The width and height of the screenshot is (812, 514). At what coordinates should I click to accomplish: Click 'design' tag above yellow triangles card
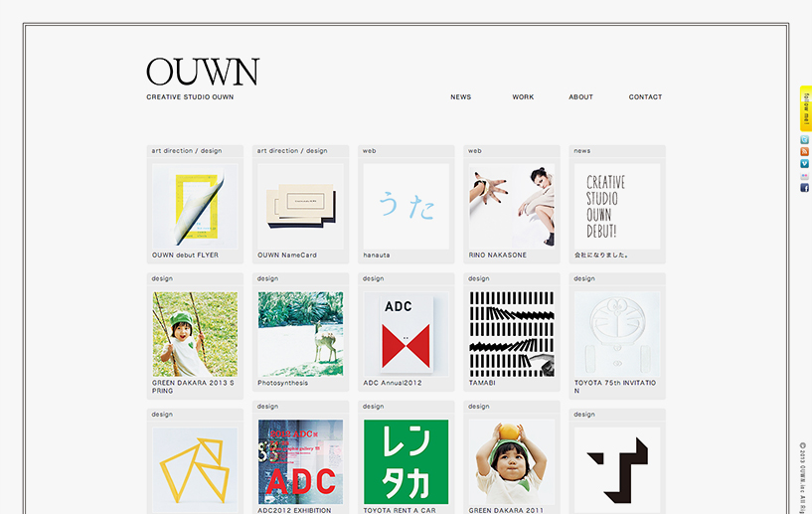162,414
